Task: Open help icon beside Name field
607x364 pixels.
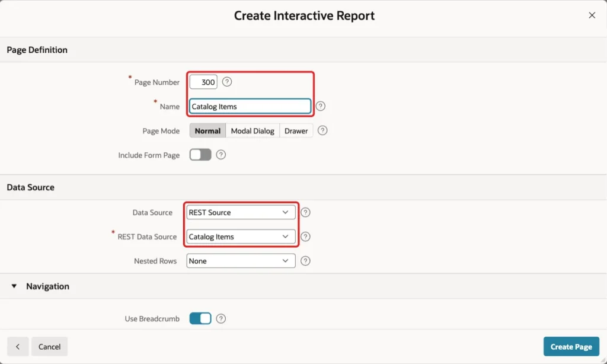Action: click(x=321, y=106)
